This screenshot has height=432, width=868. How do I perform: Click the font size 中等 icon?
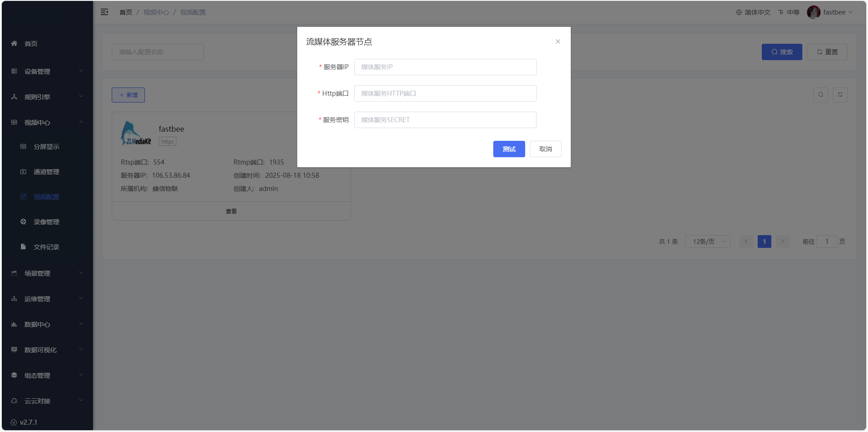click(x=789, y=12)
